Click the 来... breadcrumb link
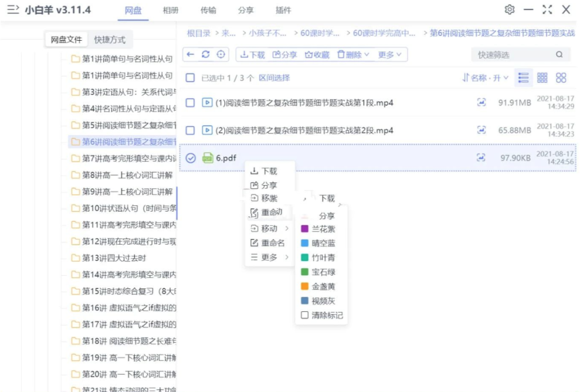587x392 pixels. click(228, 33)
